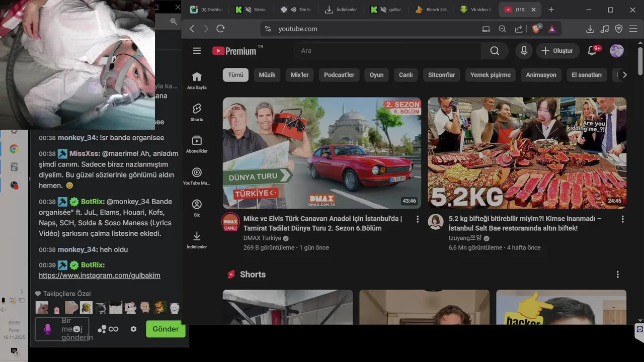Select the Animasyon filter chip

[x=541, y=75]
